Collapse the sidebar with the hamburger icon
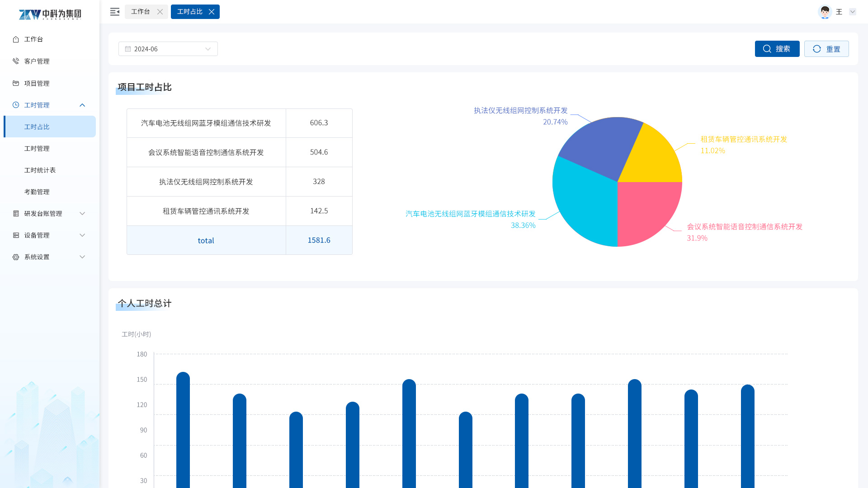This screenshot has height=488, width=868. tap(115, 12)
